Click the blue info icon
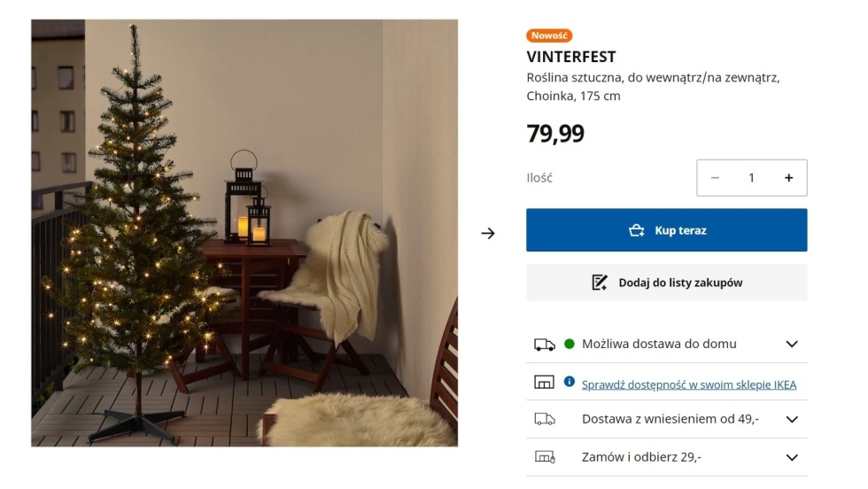 [570, 382]
